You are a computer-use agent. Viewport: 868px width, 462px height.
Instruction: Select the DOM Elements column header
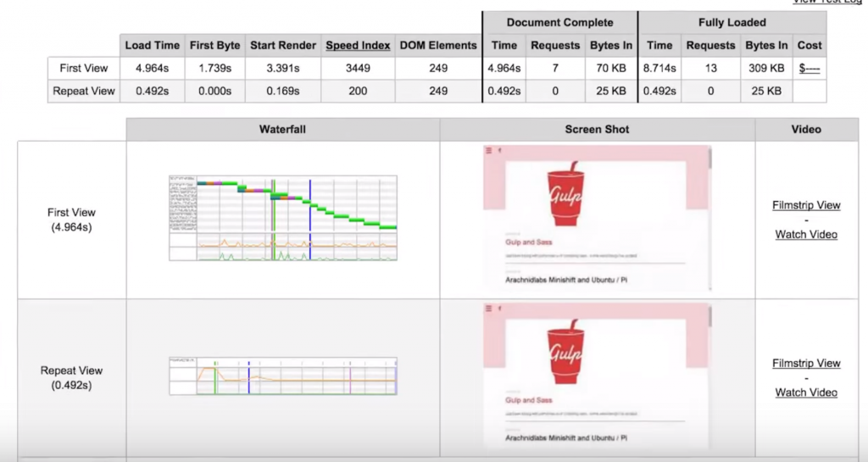(x=438, y=46)
